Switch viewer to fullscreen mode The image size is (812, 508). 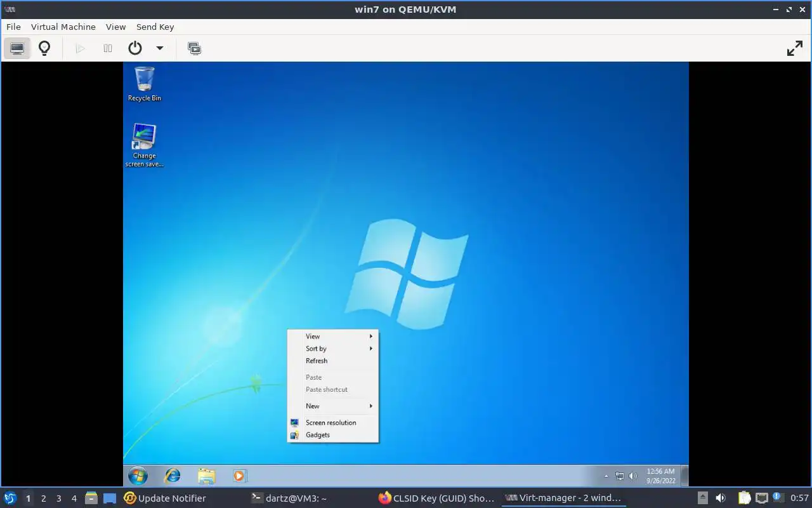[x=795, y=48]
